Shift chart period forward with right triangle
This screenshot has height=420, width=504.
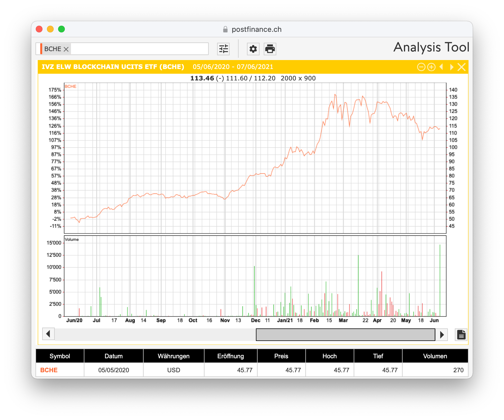(451, 67)
